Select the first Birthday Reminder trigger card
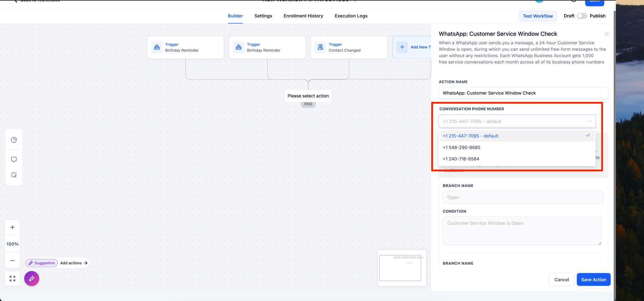 185,47
